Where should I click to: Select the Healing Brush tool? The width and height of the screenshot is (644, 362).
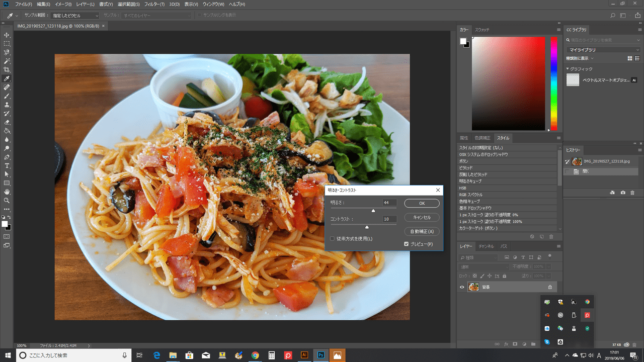point(7,87)
